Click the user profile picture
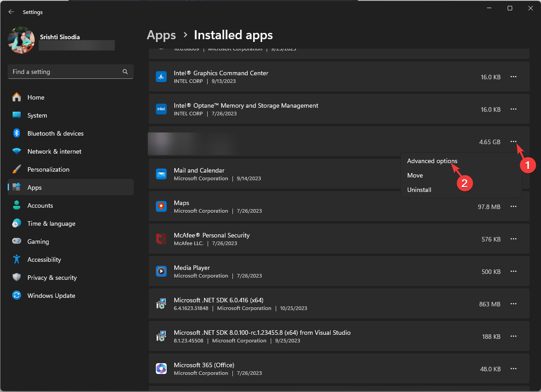 pyautogui.click(x=21, y=41)
